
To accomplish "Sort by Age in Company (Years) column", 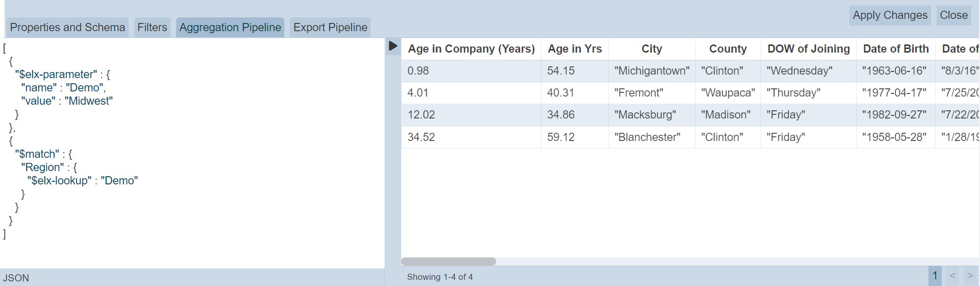I will (x=471, y=49).
